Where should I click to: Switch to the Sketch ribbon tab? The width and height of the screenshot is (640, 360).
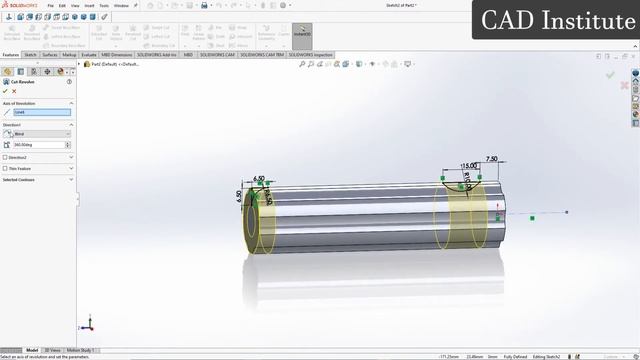[30, 55]
